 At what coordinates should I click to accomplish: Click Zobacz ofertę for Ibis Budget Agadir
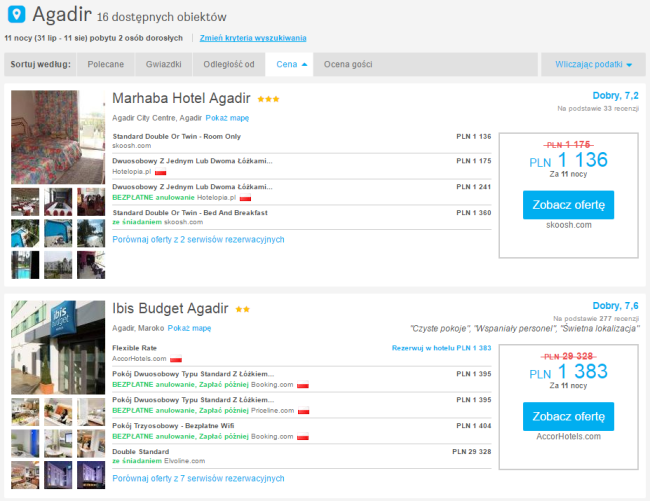[568, 416]
